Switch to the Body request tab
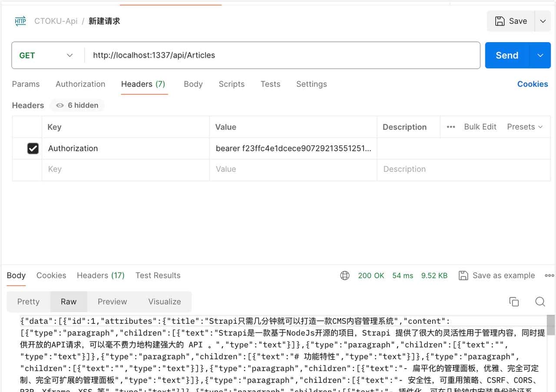Viewport: 556px width, 392px height. 193,84
